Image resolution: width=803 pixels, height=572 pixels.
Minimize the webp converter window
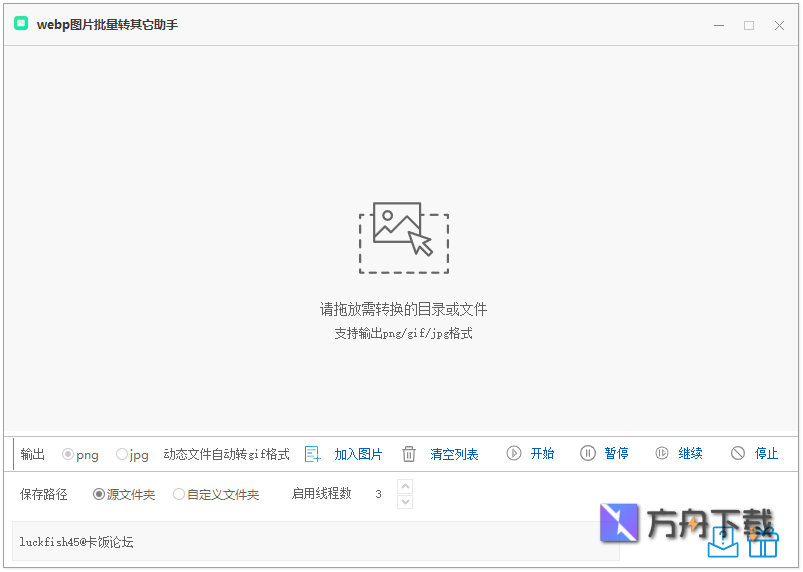click(719, 25)
